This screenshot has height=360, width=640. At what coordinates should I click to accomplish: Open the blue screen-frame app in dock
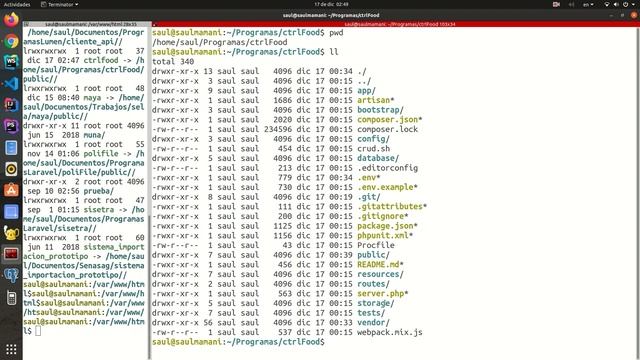click(11, 212)
